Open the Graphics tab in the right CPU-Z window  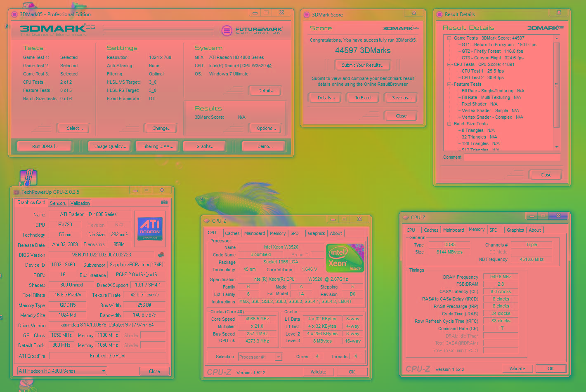click(x=515, y=230)
